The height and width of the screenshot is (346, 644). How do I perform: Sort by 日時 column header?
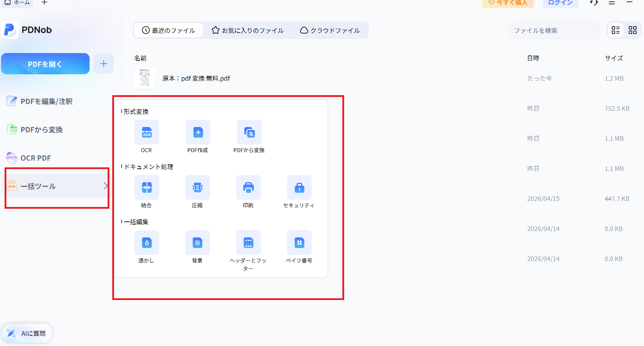(533, 58)
